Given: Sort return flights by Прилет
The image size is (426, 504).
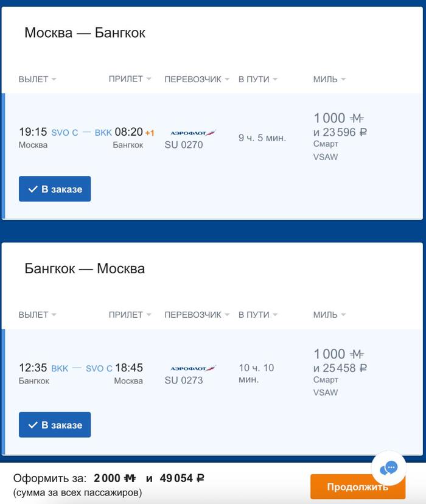Looking at the screenshot, I should [130, 315].
